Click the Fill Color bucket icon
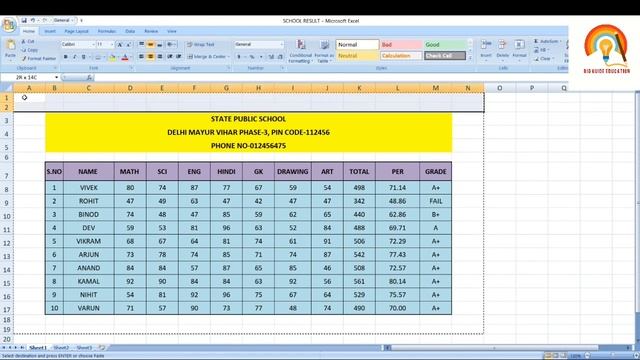 [x=112, y=57]
